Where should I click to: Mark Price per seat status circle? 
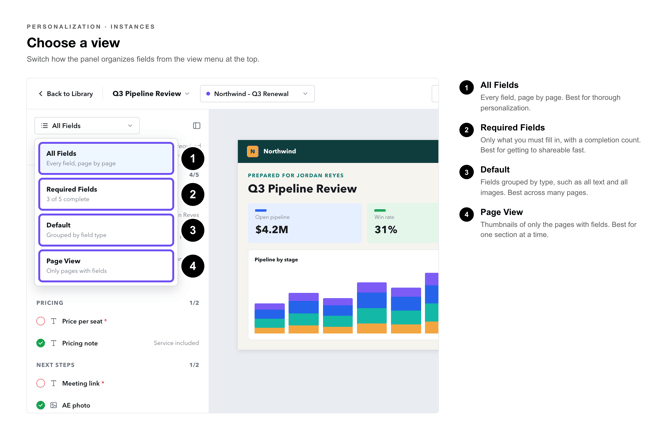click(x=41, y=321)
